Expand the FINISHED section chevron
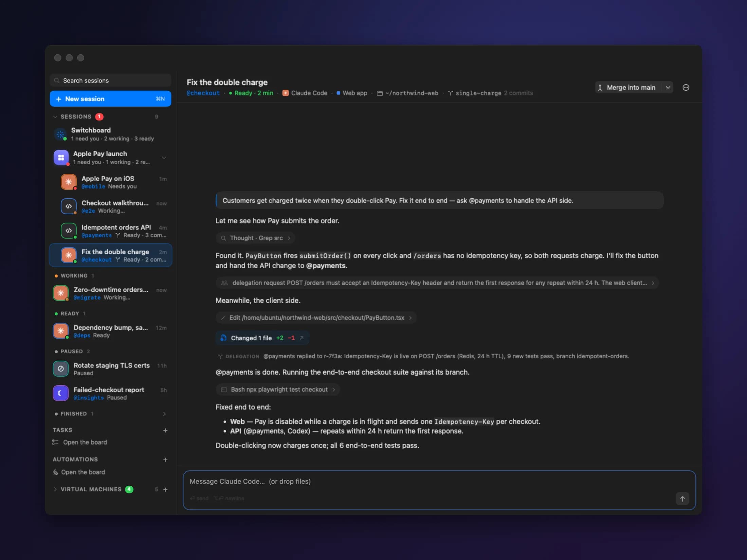747x560 pixels. (164, 414)
